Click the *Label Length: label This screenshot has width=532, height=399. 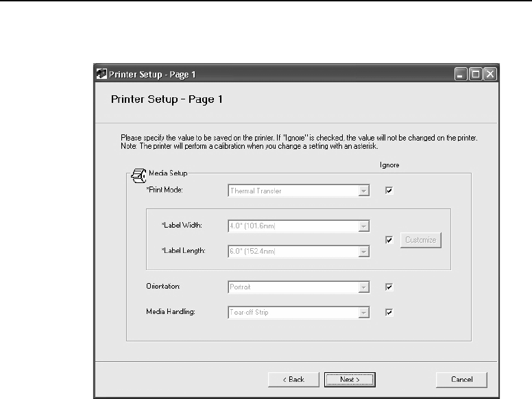pyautogui.click(x=183, y=251)
